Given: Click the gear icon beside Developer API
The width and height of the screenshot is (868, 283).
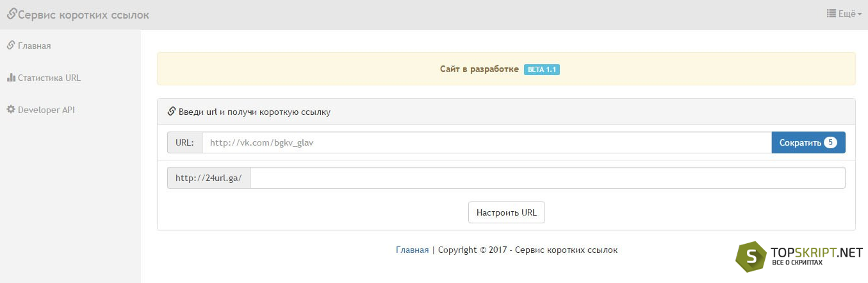Looking at the screenshot, I should 11,110.
